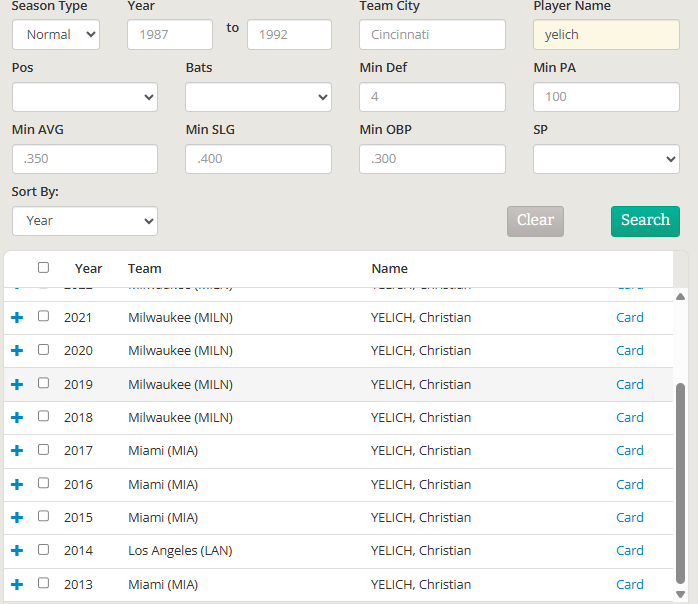Click the Year column header

coord(89,268)
